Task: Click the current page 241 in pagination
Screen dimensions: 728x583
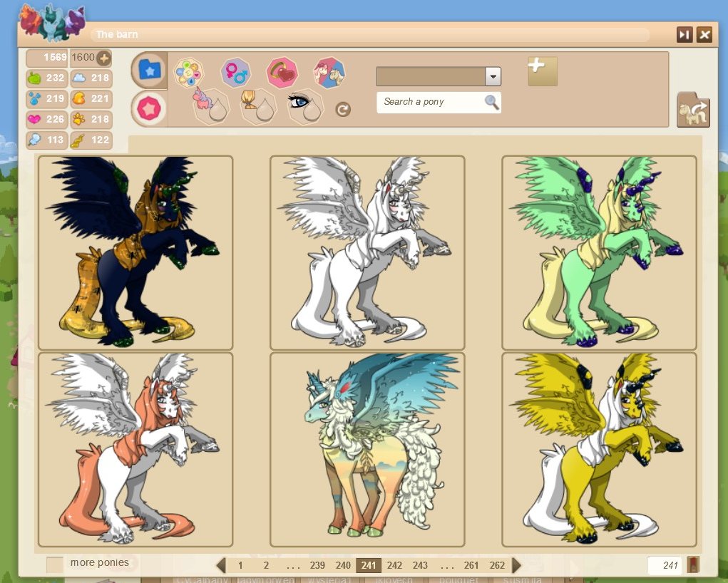Action: point(369,565)
